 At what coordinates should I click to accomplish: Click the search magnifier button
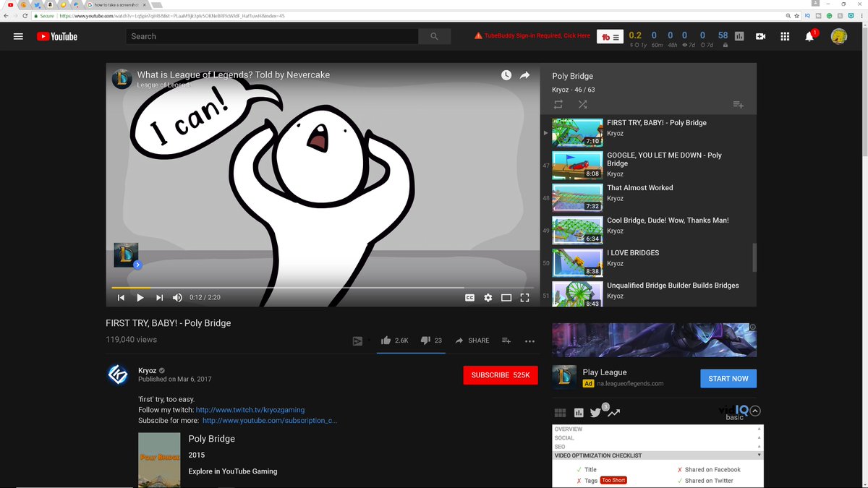point(434,36)
